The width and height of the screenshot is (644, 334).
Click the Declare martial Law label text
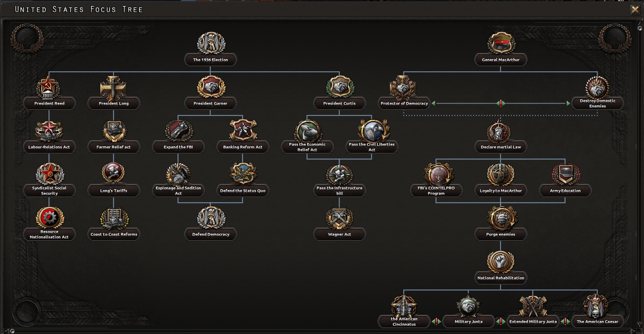coord(501,147)
